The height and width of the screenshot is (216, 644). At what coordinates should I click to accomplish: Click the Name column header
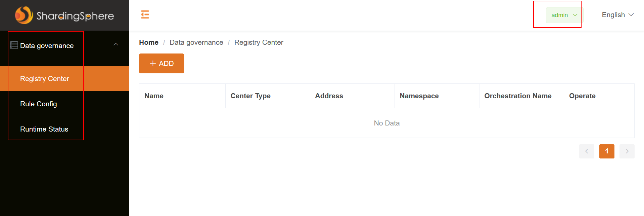[154, 96]
